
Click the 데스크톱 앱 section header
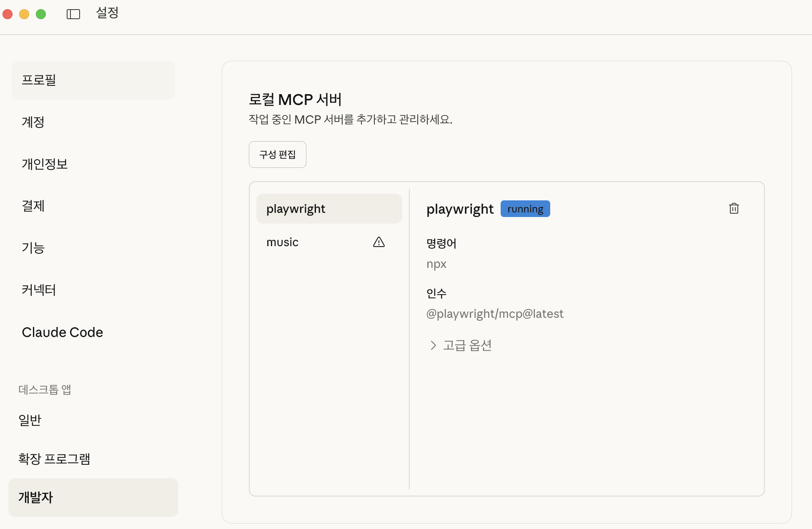[x=45, y=389]
